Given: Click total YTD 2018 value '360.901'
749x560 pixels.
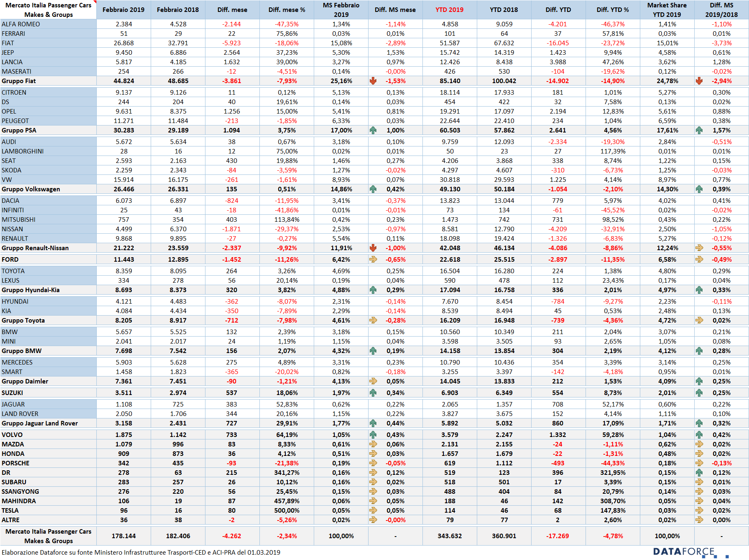Looking at the screenshot, I should [x=504, y=536].
